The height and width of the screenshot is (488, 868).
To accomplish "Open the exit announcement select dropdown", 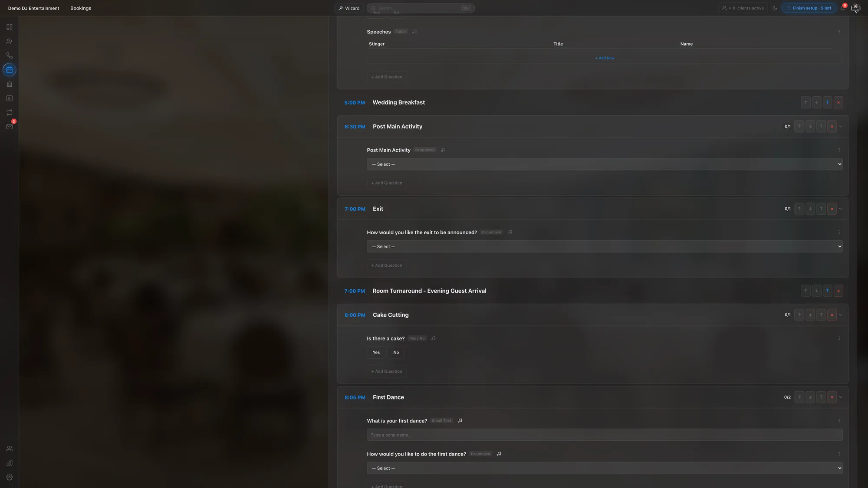I will point(605,247).
